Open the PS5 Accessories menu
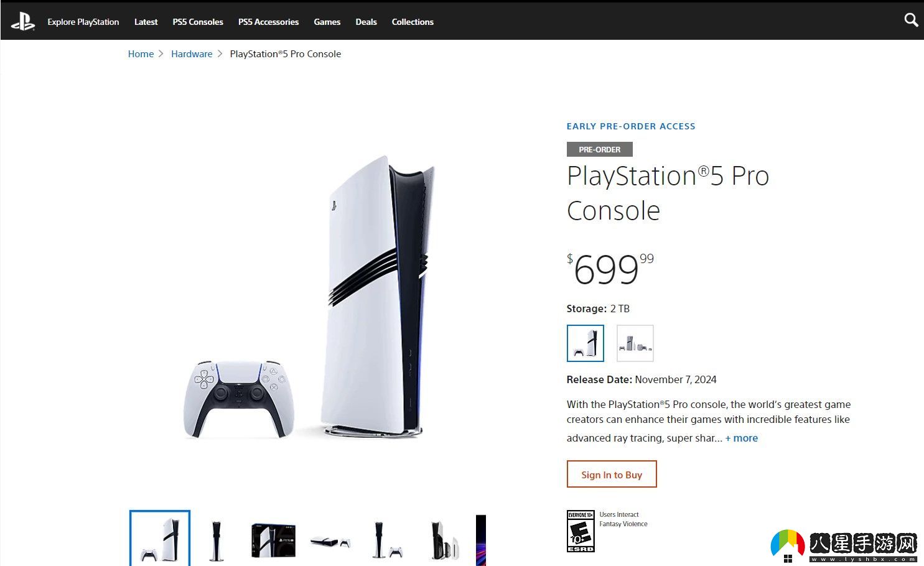924x566 pixels. (x=268, y=22)
